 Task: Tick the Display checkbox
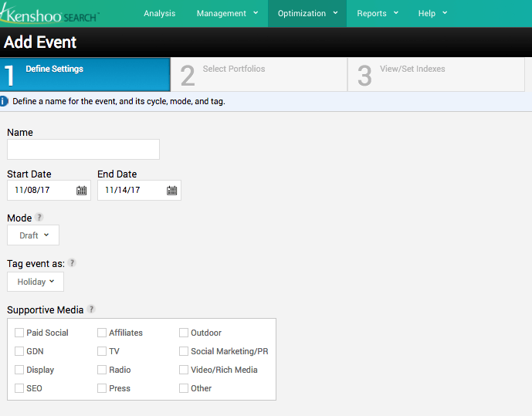click(19, 370)
